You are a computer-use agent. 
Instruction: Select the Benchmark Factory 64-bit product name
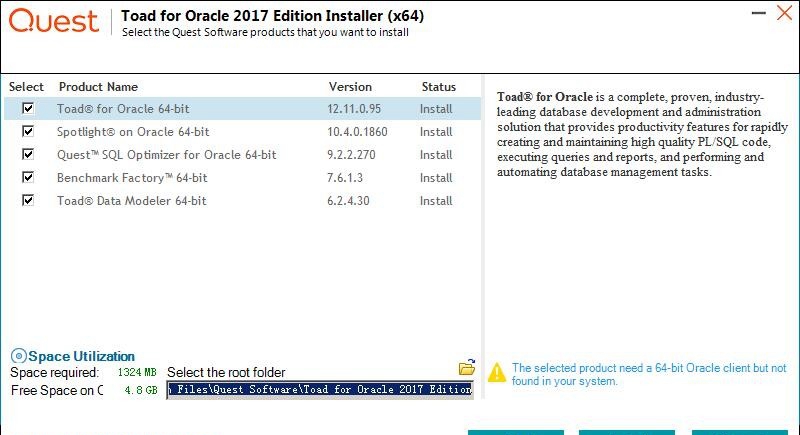pos(132,177)
